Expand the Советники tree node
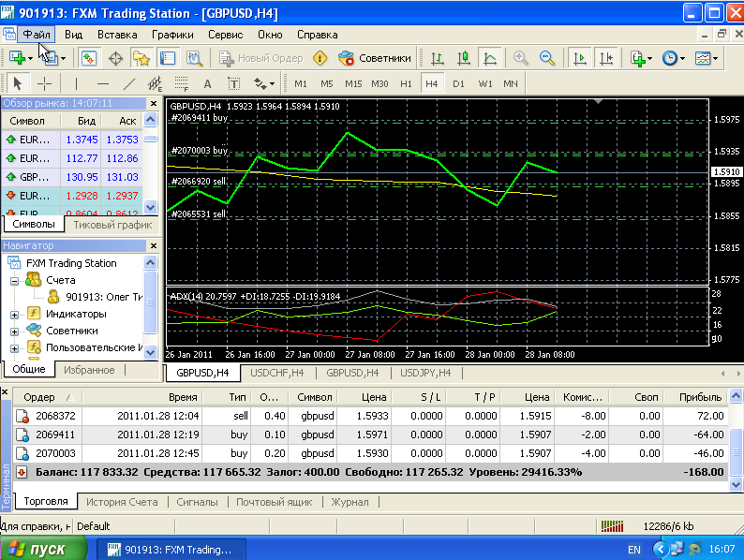744x560 pixels. (x=15, y=332)
